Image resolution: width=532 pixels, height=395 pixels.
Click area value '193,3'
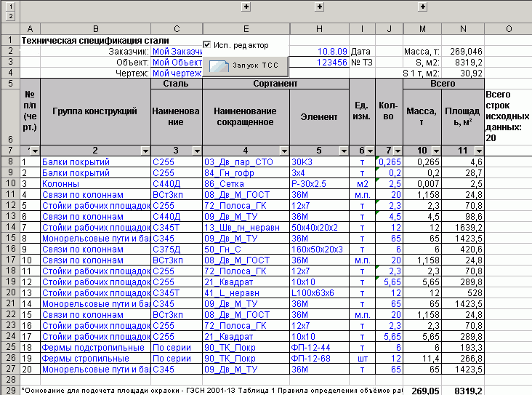pyautogui.click(x=463, y=348)
